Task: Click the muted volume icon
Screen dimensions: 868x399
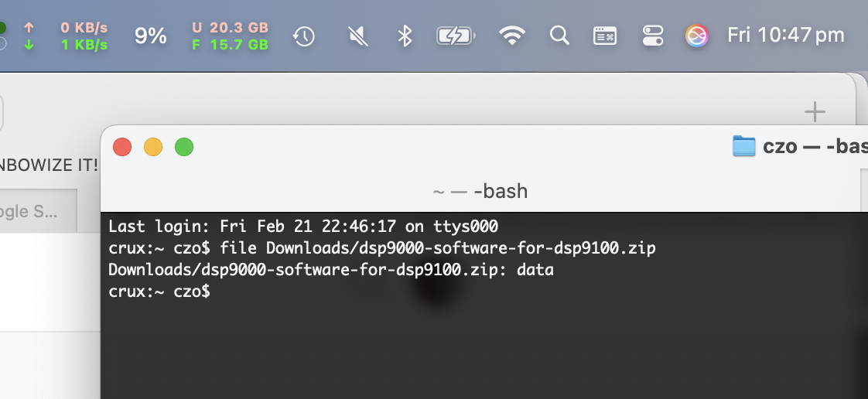Action: point(358,36)
